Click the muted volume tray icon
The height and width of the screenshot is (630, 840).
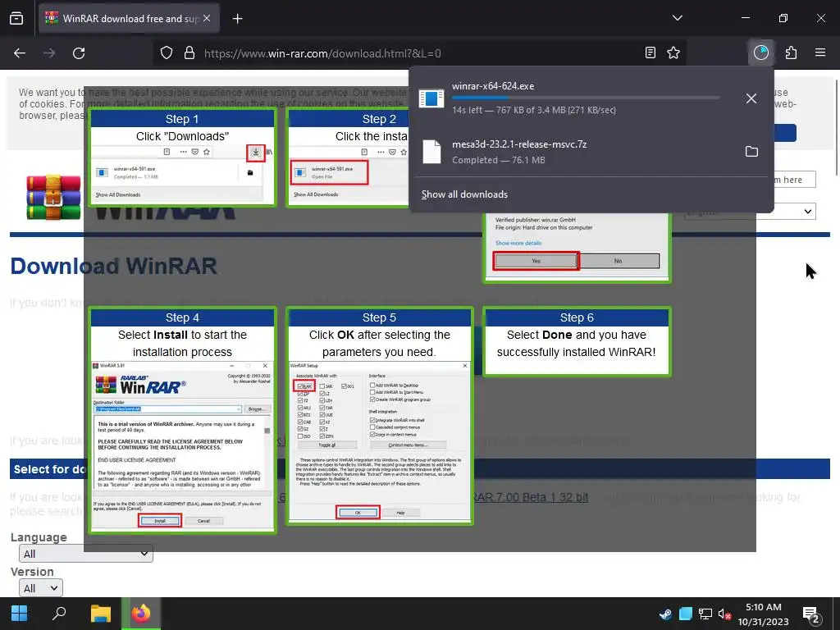(725, 614)
